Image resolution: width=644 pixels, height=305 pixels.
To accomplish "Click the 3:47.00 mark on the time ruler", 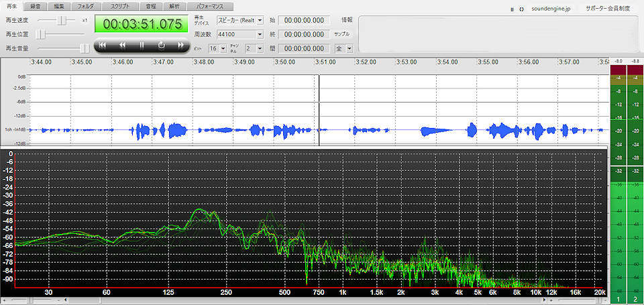I will pos(164,62).
